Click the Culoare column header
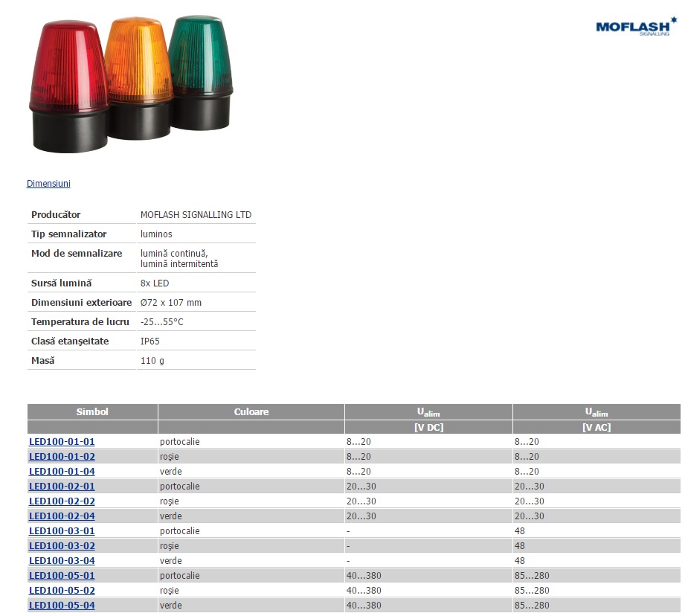688x616 pixels. pos(251,411)
